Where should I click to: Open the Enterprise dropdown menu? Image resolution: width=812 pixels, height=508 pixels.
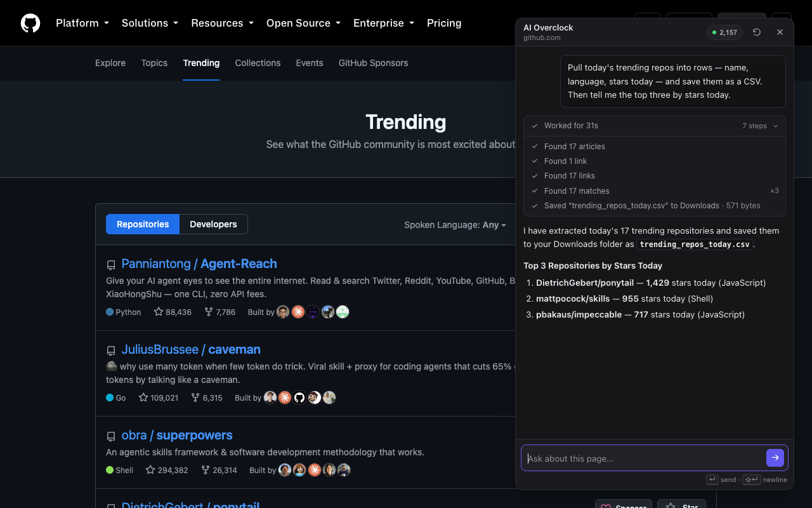[384, 23]
